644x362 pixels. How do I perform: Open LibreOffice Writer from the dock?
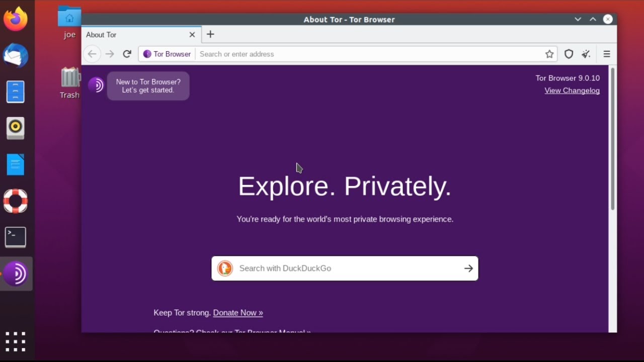(16, 164)
